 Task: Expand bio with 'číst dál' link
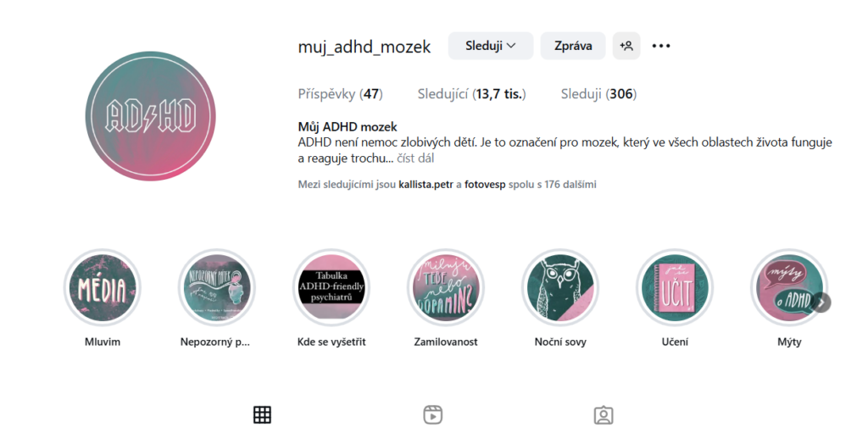click(x=415, y=158)
